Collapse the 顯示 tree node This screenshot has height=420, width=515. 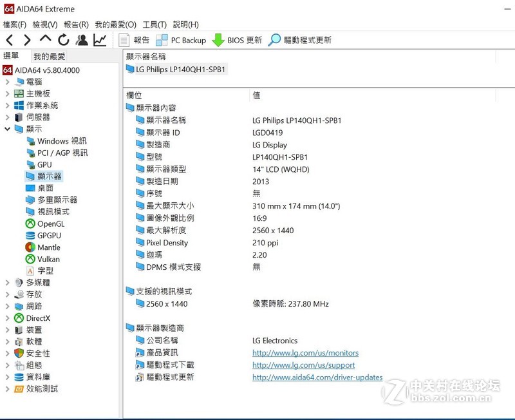pos(7,129)
